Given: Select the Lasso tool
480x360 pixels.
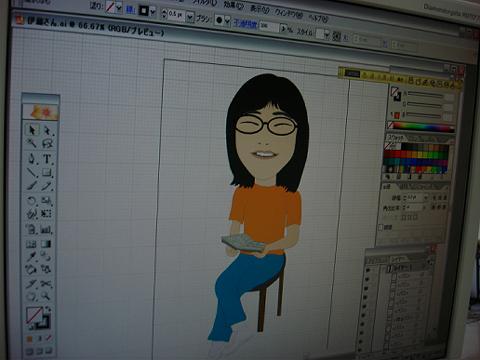Looking at the screenshot, I should tap(47, 144).
